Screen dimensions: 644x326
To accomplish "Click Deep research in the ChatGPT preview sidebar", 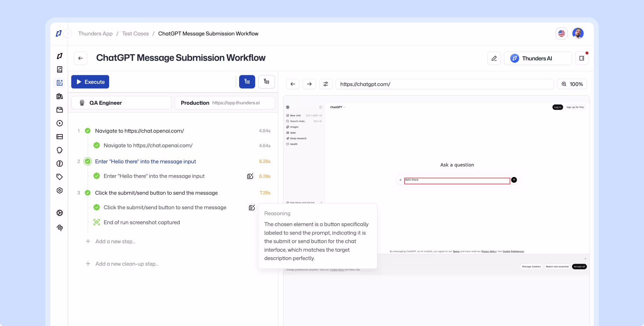I will click(297, 138).
